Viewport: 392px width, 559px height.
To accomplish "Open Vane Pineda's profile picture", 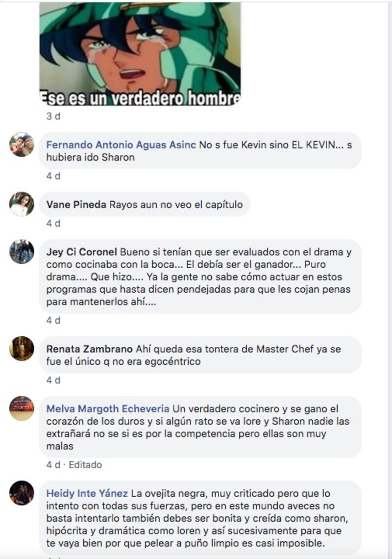I will 22,204.
